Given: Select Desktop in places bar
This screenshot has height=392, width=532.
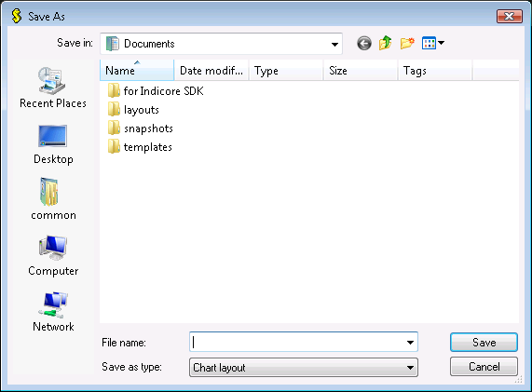Looking at the screenshot, I should click(53, 144).
